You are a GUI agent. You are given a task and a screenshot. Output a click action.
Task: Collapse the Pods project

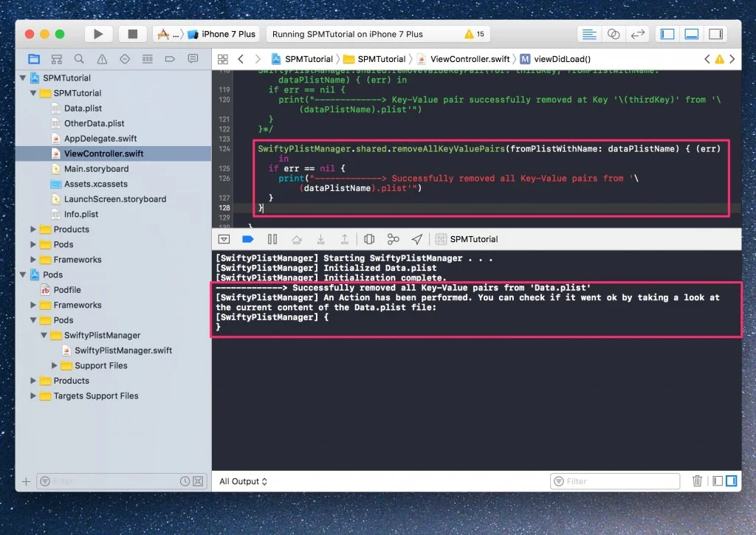[23, 275]
